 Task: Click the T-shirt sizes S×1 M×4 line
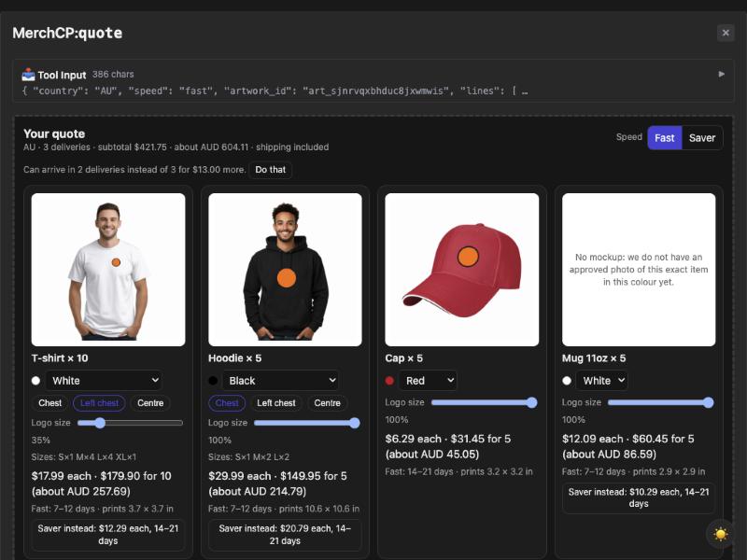coord(84,457)
